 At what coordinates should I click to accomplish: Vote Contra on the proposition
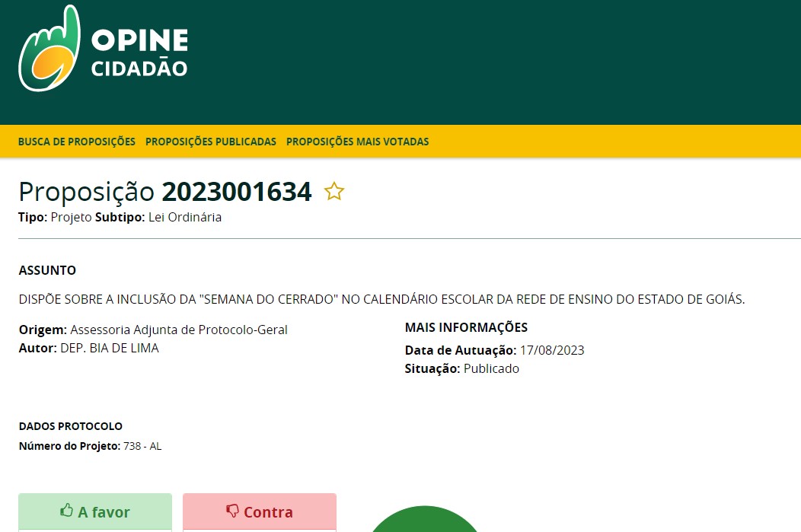[x=259, y=511]
